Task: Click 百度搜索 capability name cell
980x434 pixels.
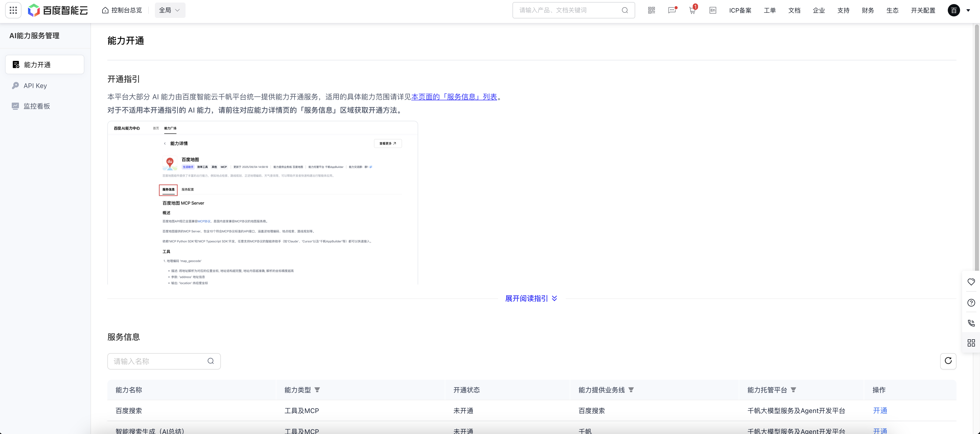Action: (x=129, y=410)
